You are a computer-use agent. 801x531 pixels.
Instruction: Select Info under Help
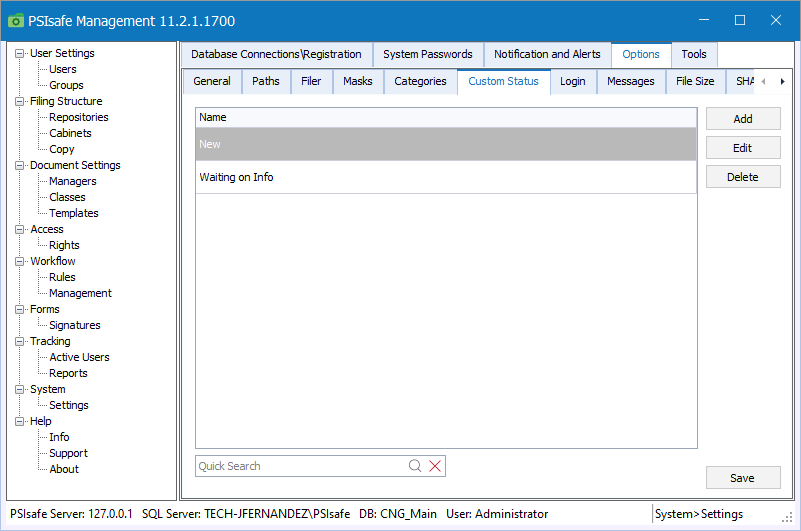click(59, 437)
